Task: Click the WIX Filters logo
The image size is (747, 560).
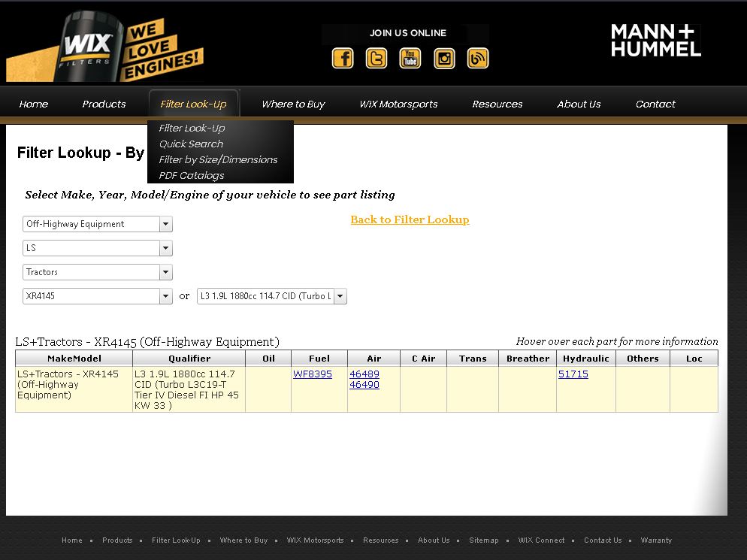Action: [104, 47]
